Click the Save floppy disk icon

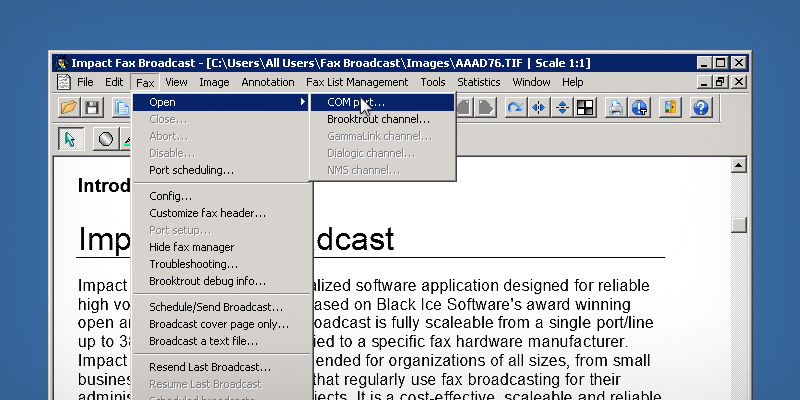[92, 107]
